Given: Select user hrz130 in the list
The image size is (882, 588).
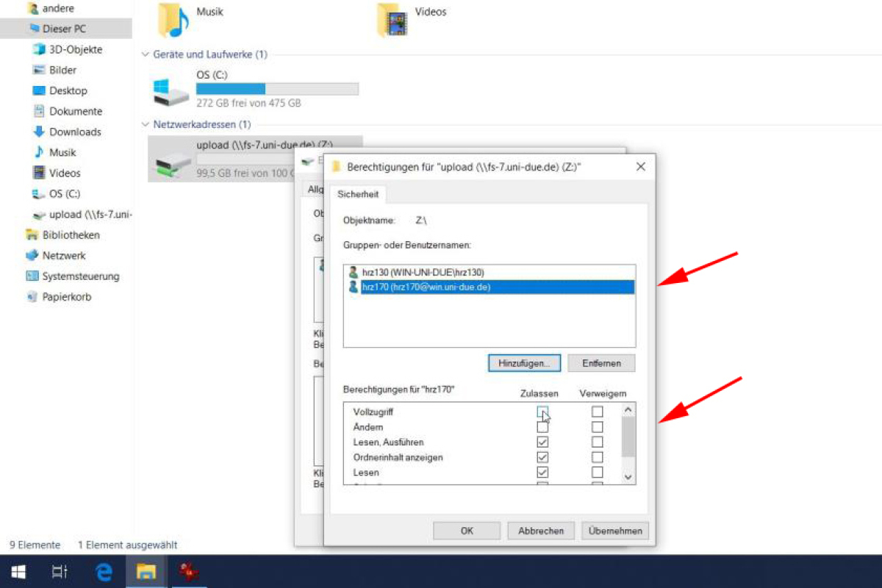Looking at the screenshot, I should point(423,273).
